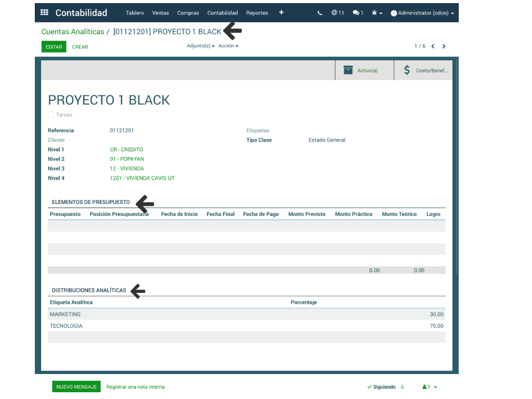Open the @11 mentions notifications
532x399 pixels.
tap(338, 12)
